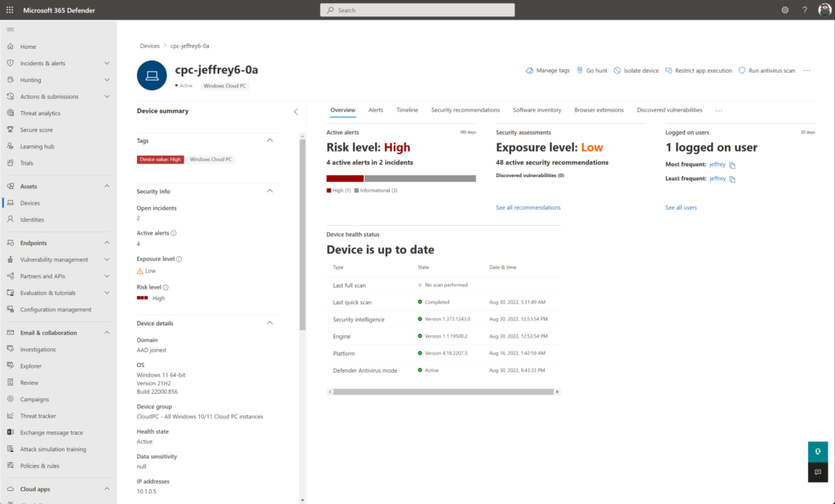Collapse the Device details section
Screen dimensions: 835x504
pyautogui.click(x=270, y=323)
